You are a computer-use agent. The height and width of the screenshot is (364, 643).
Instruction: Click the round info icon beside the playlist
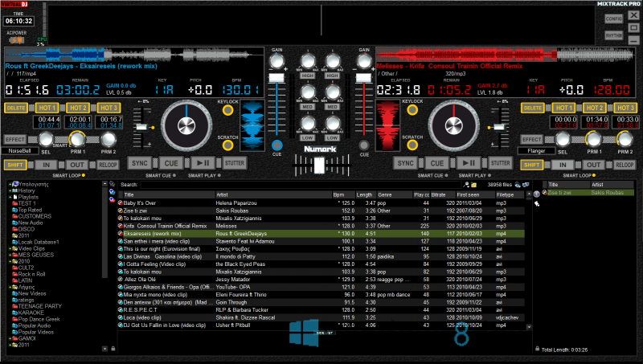537,194
